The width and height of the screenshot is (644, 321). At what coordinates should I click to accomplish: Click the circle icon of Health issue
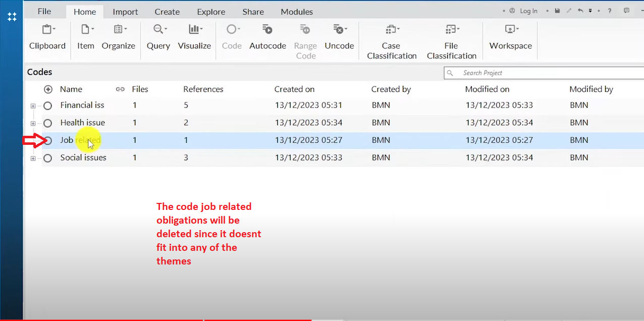click(47, 123)
